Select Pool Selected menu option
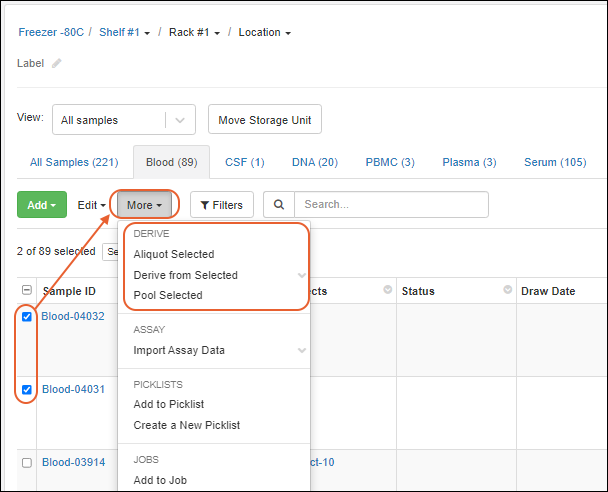Viewport: 608px width, 492px height. pyautogui.click(x=168, y=295)
